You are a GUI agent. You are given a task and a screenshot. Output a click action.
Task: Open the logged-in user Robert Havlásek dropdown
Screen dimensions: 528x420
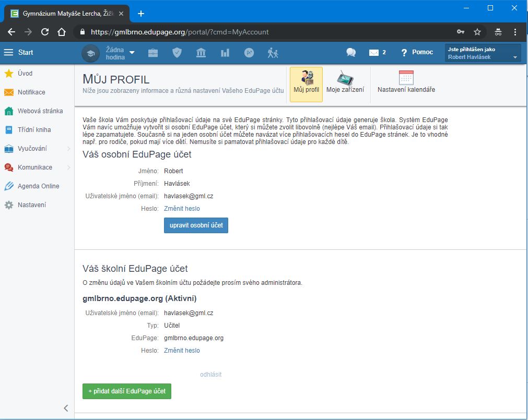coord(482,53)
